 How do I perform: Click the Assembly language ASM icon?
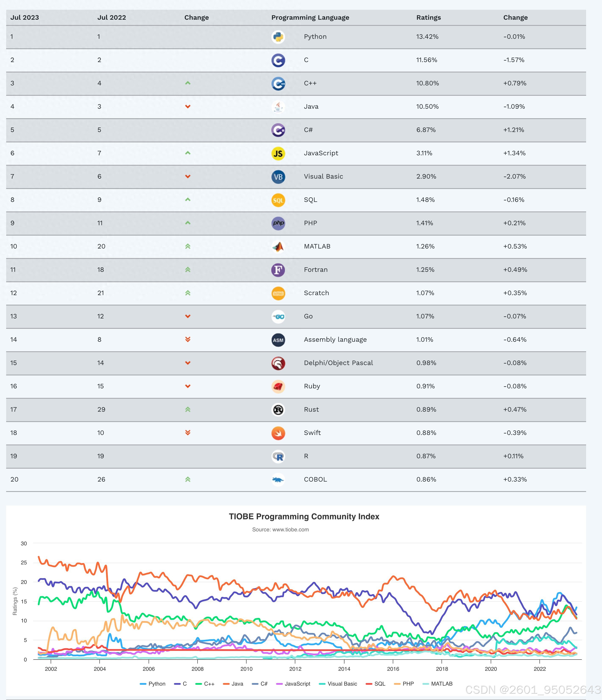(x=278, y=340)
